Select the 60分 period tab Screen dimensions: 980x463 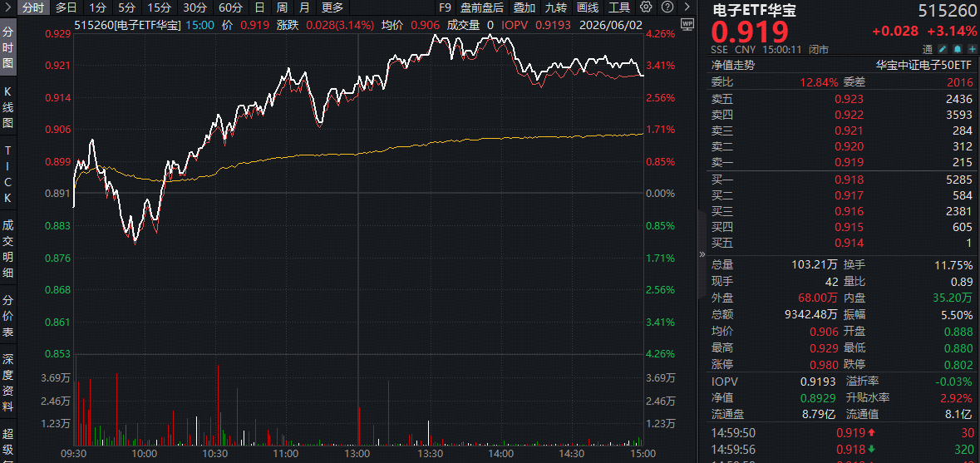pyautogui.click(x=230, y=7)
